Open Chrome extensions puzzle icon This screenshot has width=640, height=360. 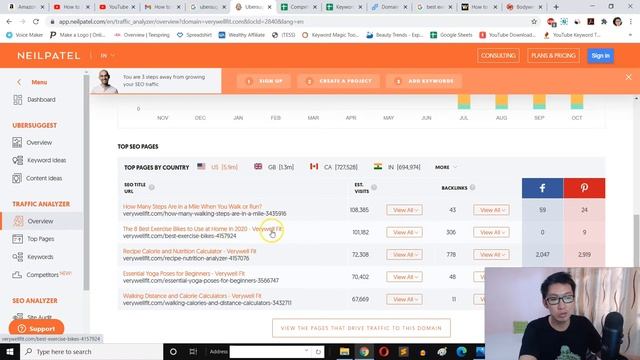604,22
